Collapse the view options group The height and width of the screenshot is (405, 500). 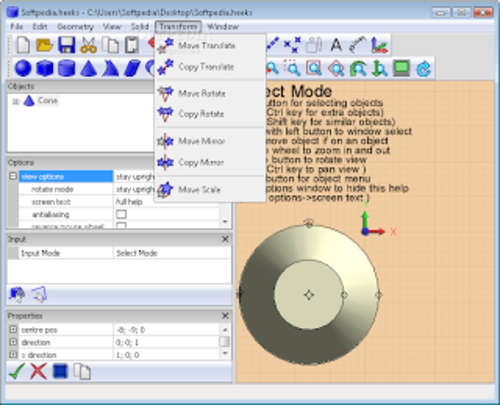click(13, 176)
